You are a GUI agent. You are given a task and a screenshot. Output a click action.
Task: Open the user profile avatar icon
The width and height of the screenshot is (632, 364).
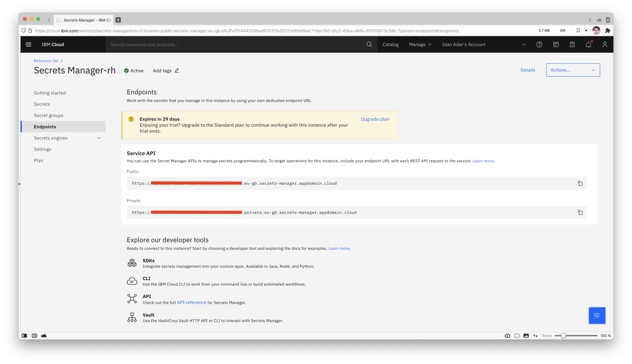[x=604, y=44]
